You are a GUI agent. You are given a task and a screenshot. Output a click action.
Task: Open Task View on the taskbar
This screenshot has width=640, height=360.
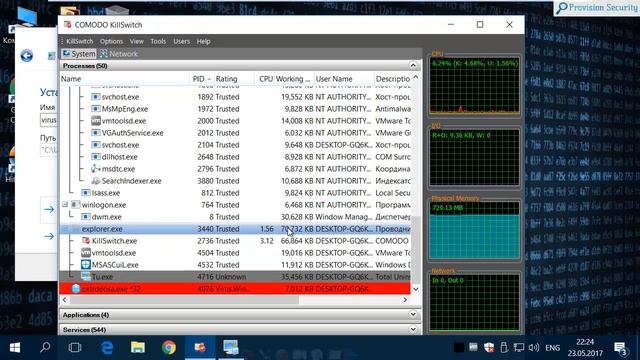(75, 347)
